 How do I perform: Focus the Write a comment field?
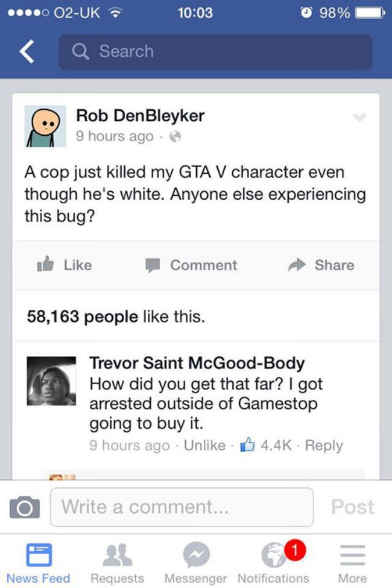click(x=182, y=507)
